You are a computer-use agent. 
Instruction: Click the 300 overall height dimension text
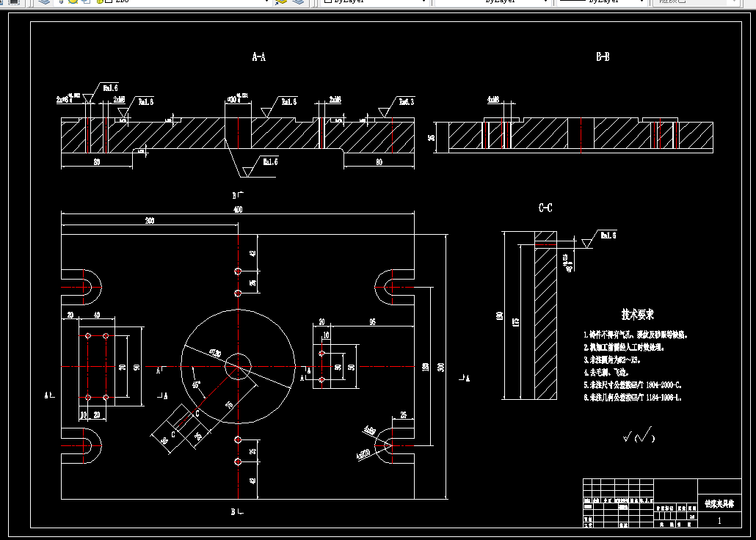tap(440, 367)
